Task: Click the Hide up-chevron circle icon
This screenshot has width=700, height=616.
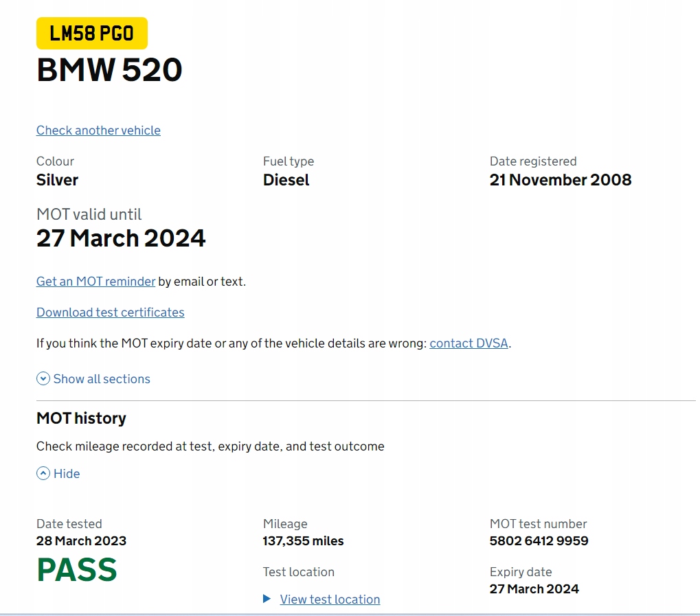Action: 43,473
